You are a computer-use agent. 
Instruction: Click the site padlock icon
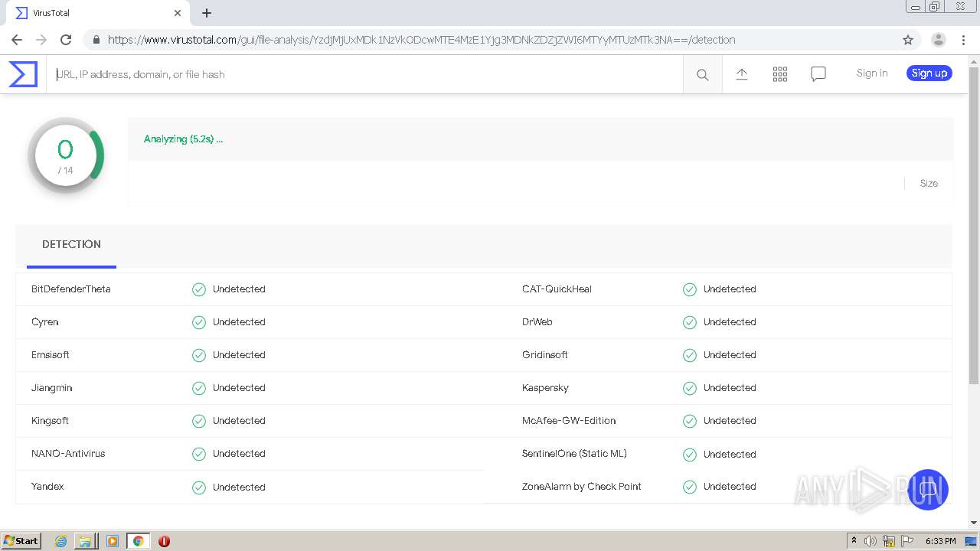(96, 40)
